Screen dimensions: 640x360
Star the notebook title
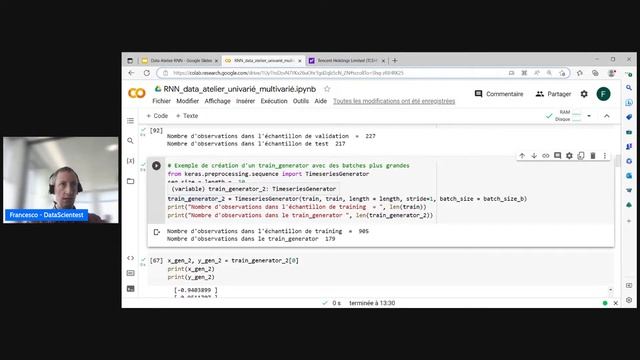pos(327,89)
